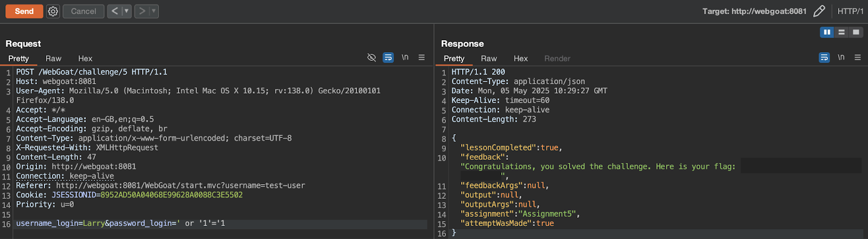Select Response Pretty tab
Image resolution: width=868 pixels, height=239 pixels.
click(454, 58)
